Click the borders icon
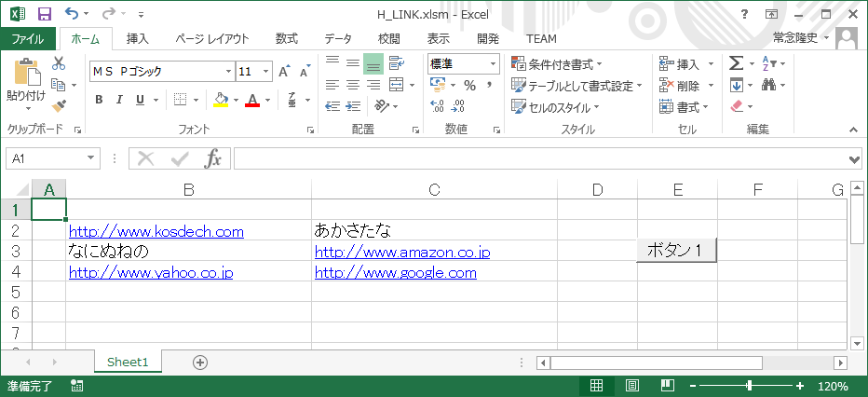The width and height of the screenshot is (868, 397). click(180, 100)
